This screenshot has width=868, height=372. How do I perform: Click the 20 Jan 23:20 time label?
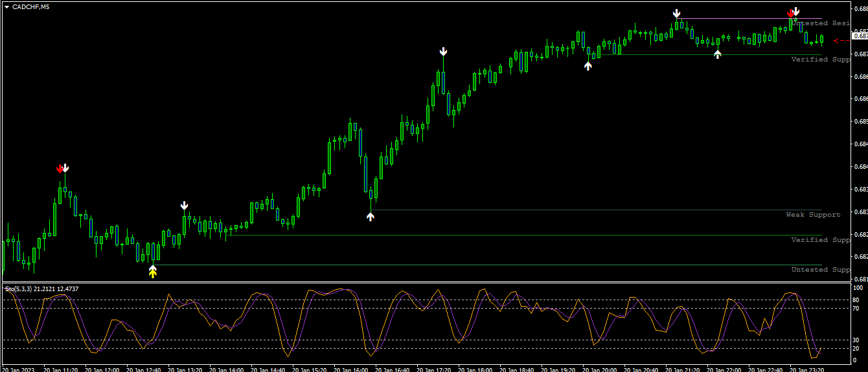[x=807, y=369]
